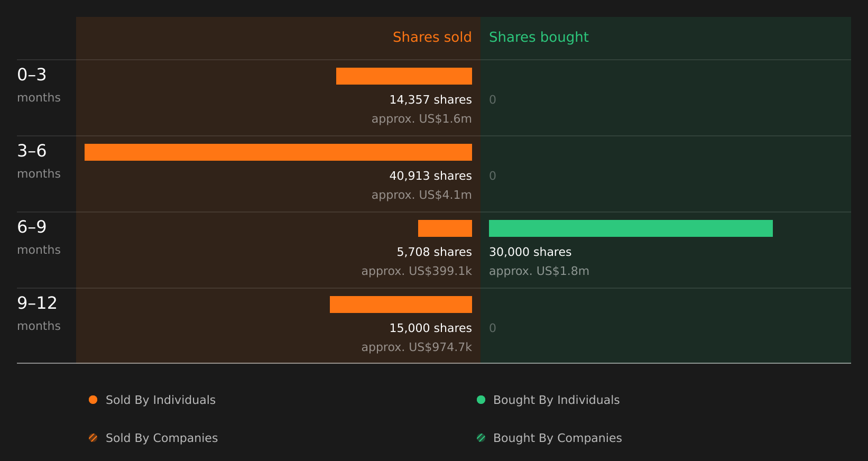This screenshot has height=461, width=868.
Task: Click the 6–9 months green bought bar
Action: coord(631,228)
